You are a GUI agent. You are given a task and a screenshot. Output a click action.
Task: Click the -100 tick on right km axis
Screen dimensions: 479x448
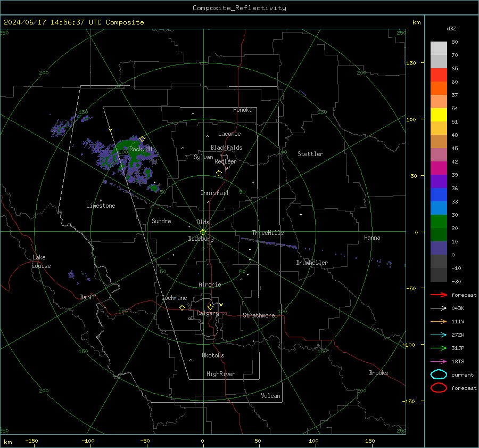click(x=408, y=345)
